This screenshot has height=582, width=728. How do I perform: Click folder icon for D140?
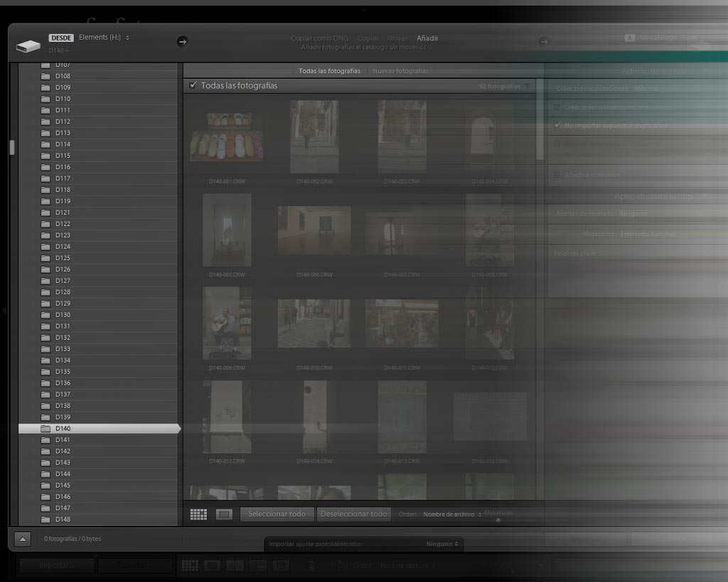45,429
